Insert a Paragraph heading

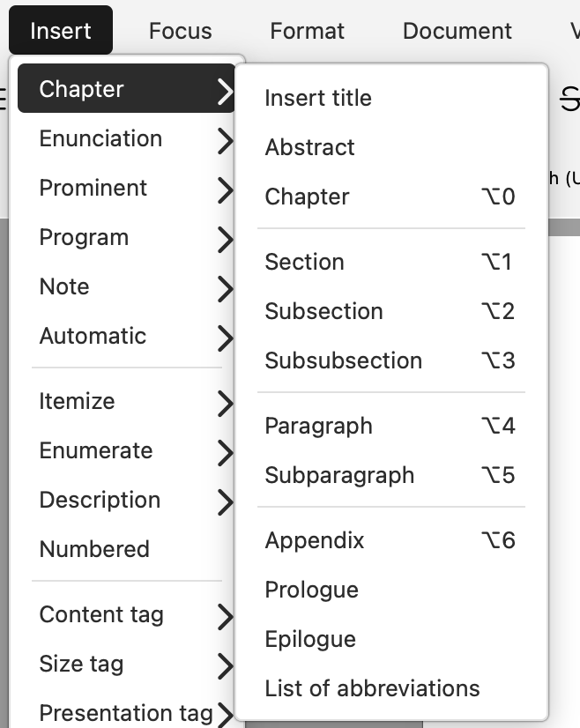click(x=318, y=426)
